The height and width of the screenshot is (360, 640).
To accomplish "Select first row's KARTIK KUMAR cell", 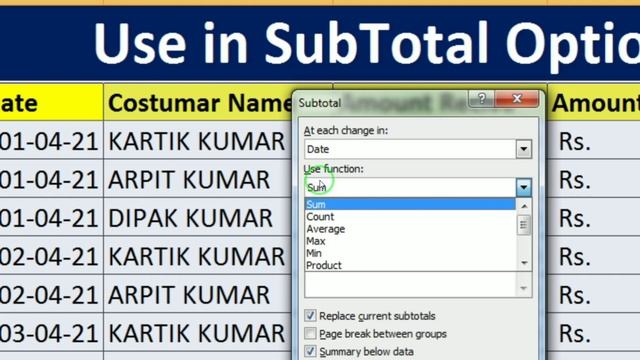I will point(198,140).
